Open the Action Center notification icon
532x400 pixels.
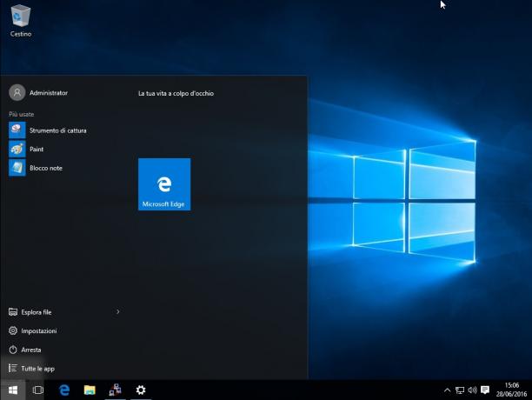485,390
